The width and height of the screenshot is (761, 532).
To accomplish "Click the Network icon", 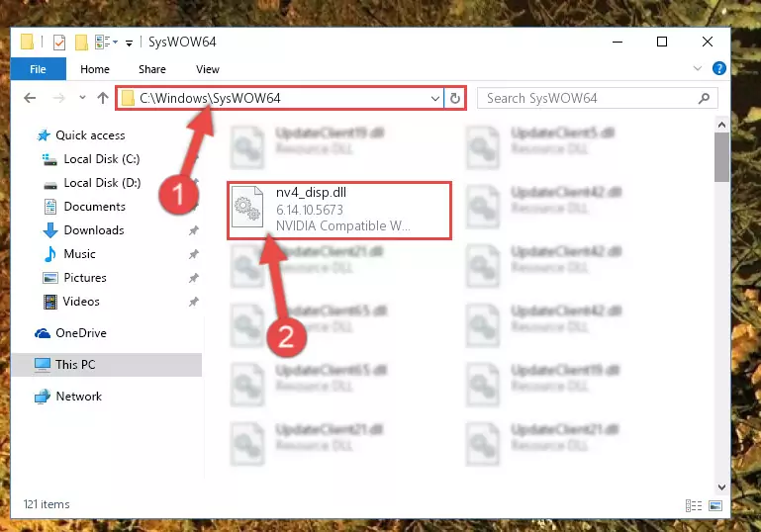I will click(x=43, y=397).
